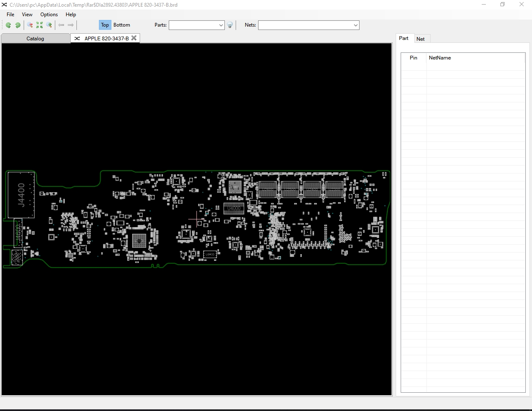
Task: Open the View menu
Action: pos(27,15)
